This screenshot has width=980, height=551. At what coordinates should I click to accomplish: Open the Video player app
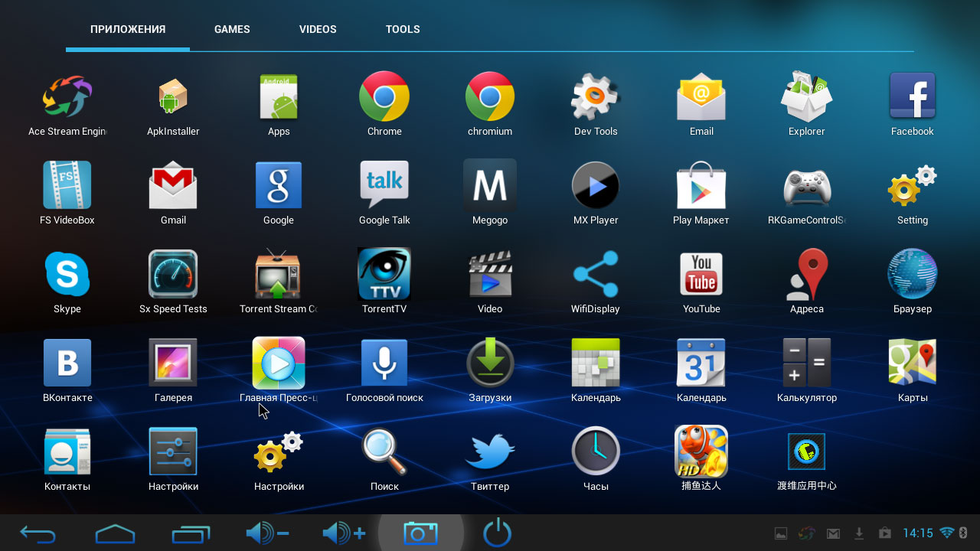(x=490, y=274)
